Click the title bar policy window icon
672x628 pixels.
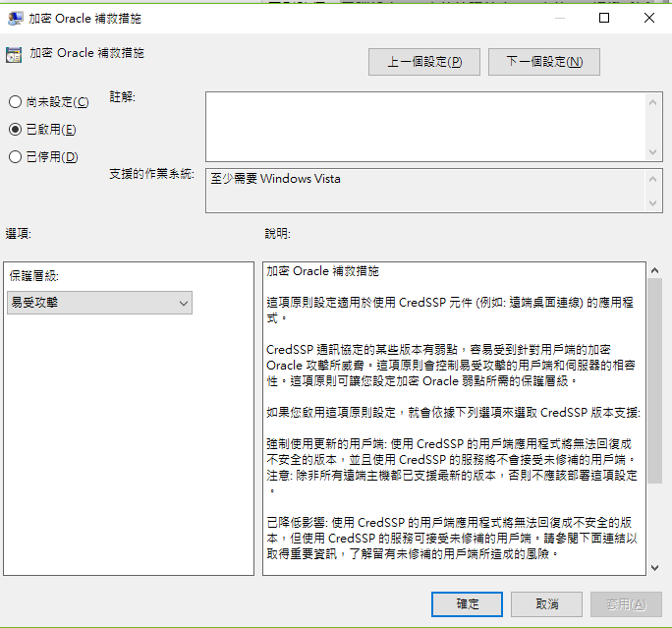tap(16, 19)
